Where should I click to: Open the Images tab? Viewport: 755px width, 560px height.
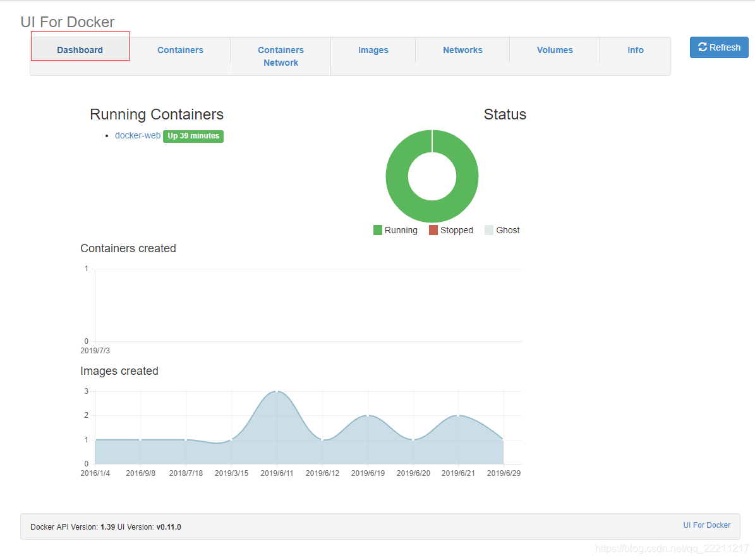pos(373,50)
